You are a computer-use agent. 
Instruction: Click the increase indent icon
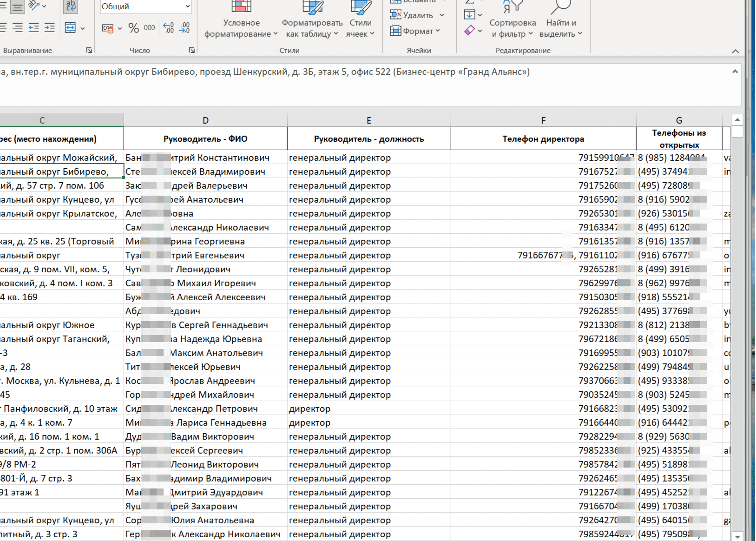[x=49, y=28]
